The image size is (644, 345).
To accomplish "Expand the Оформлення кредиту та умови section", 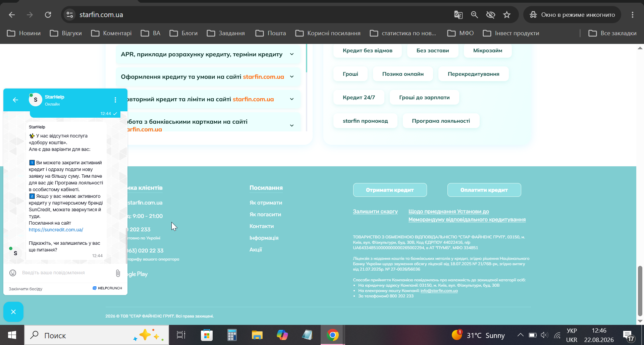I will click(208, 77).
